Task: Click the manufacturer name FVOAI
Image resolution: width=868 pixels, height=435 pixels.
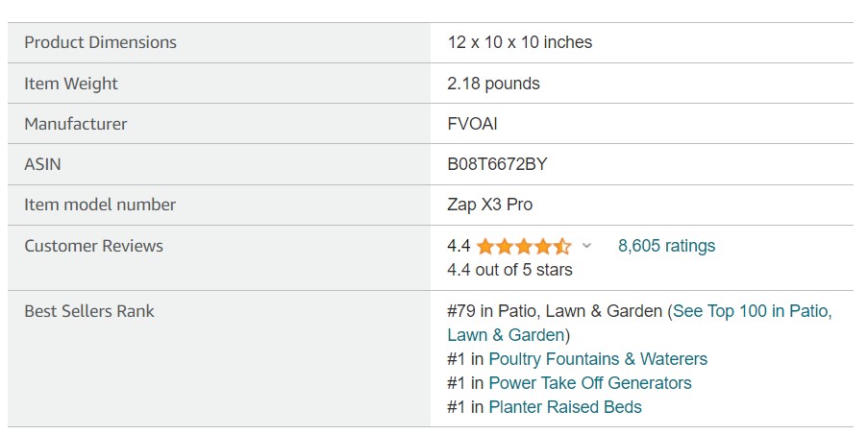Action: tap(472, 124)
